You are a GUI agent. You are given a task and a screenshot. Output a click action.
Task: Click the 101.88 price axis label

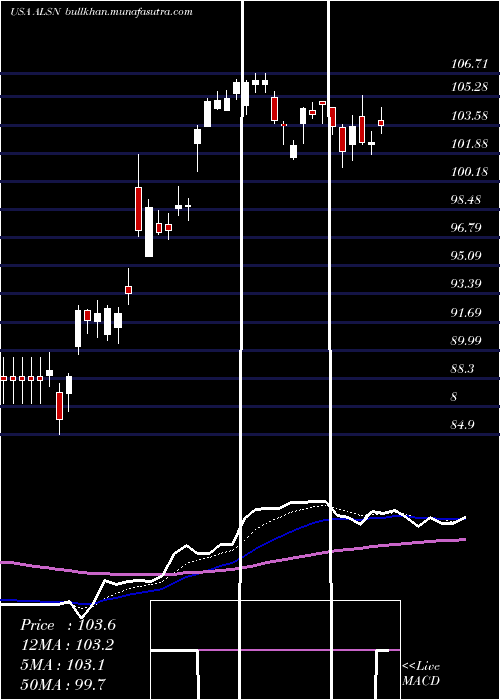(469, 144)
